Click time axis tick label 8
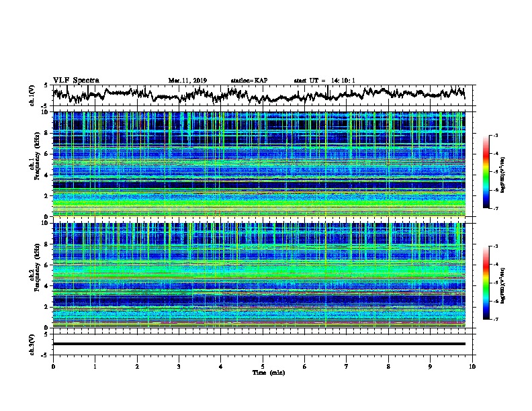 tap(388, 367)
